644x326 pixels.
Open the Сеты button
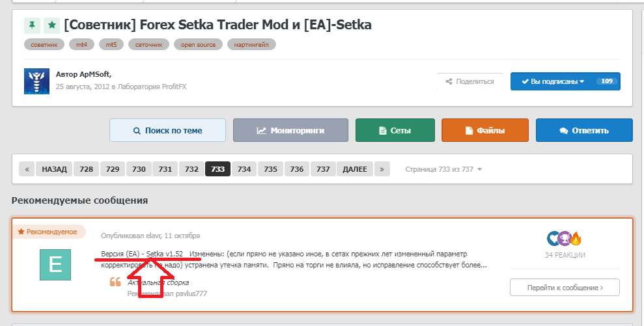tap(395, 131)
